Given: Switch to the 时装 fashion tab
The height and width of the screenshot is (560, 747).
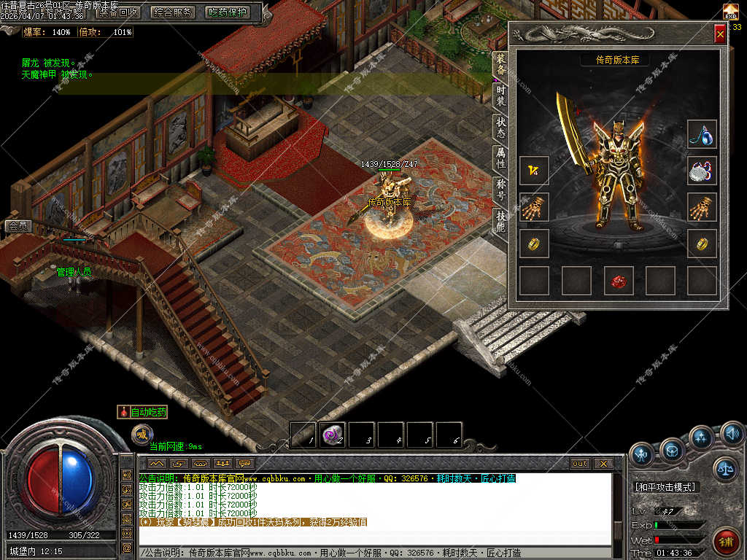Looking at the screenshot, I should click(x=500, y=96).
